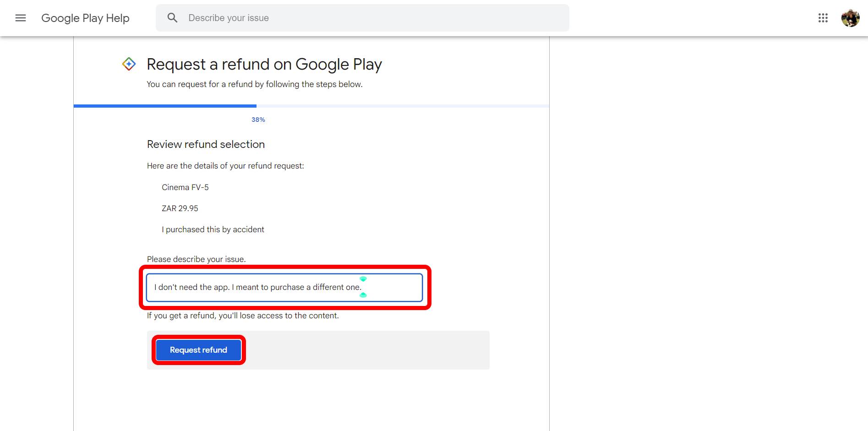
Task: Click the Cinema FV-5 app name
Action: [185, 187]
